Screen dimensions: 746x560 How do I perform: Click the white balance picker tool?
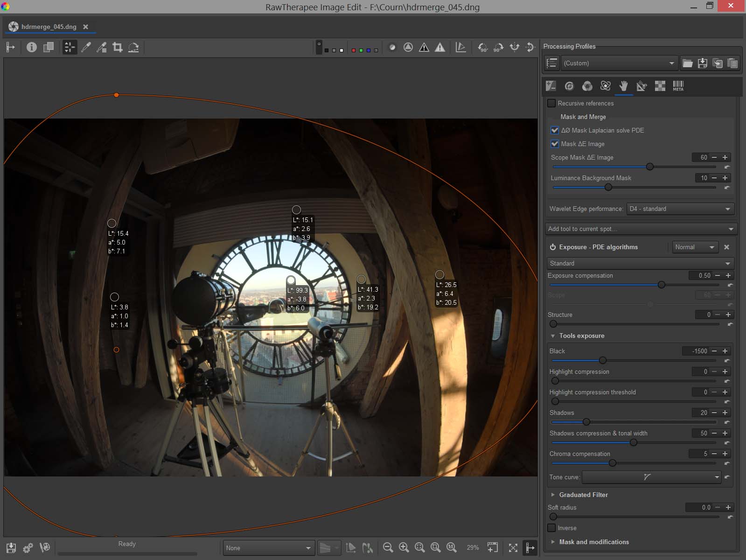86,47
